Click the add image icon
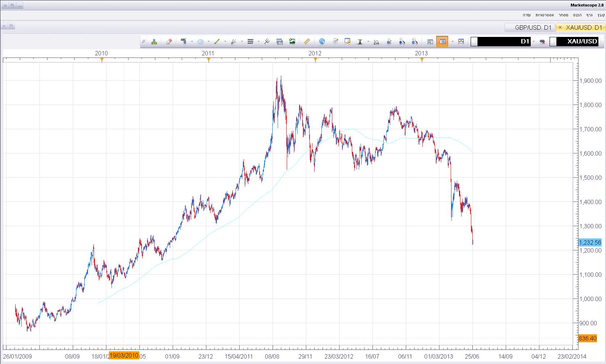This screenshot has height=364, width=606. tap(292, 42)
